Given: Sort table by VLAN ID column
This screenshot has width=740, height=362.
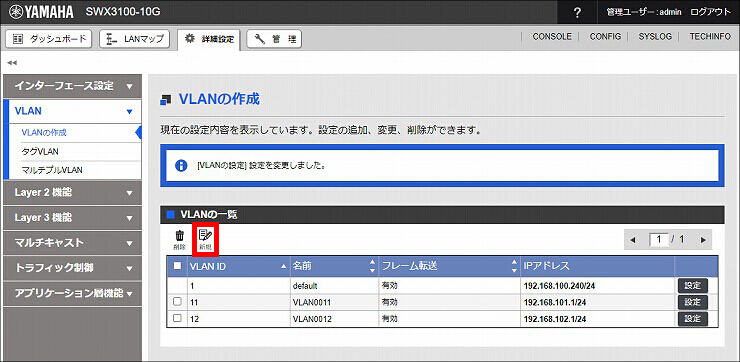Looking at the screenshot, I should [238, 266].
